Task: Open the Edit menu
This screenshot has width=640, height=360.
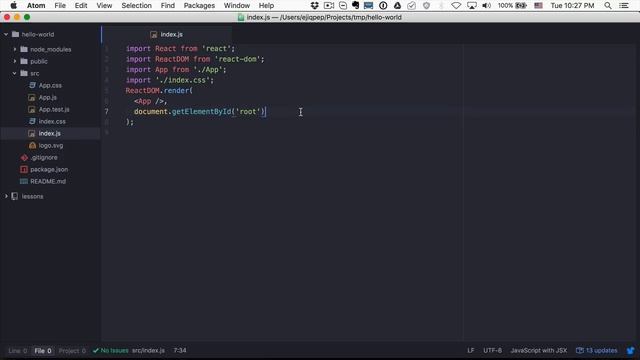Action: click(x=81, y=5)
